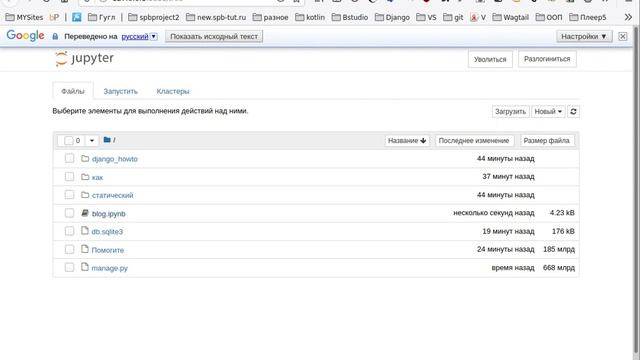Open the статический folder link
The image size is (640, 360).
coord(113,195)
